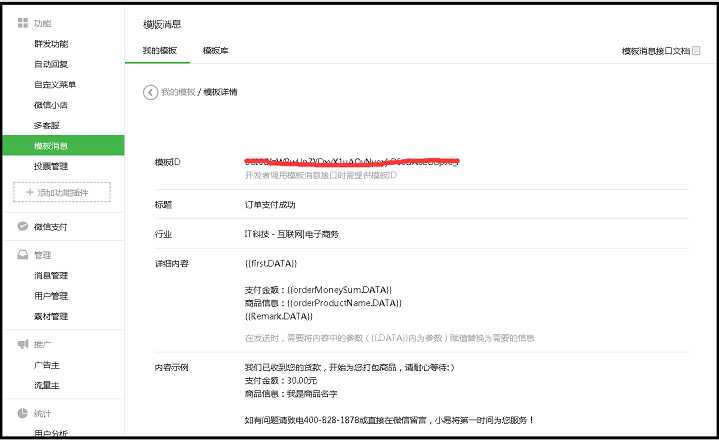This screenshot has width=719, height=440.
Task: Click the 添加功能插件 button
Action: (62, 192)
